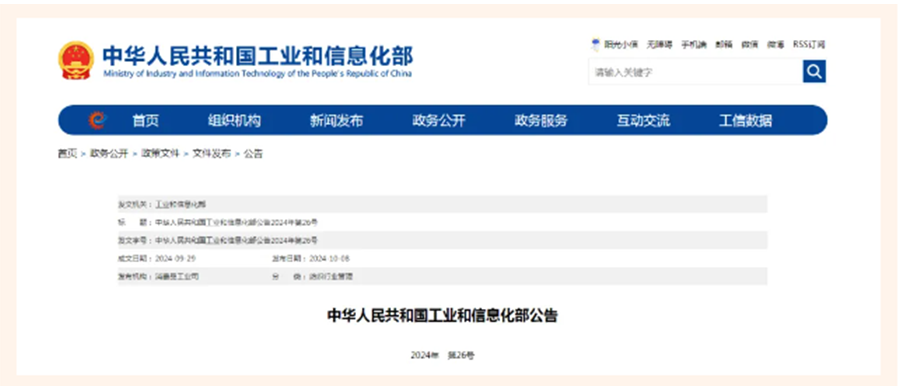Click the national emblem logo

[x=76, y=60]
